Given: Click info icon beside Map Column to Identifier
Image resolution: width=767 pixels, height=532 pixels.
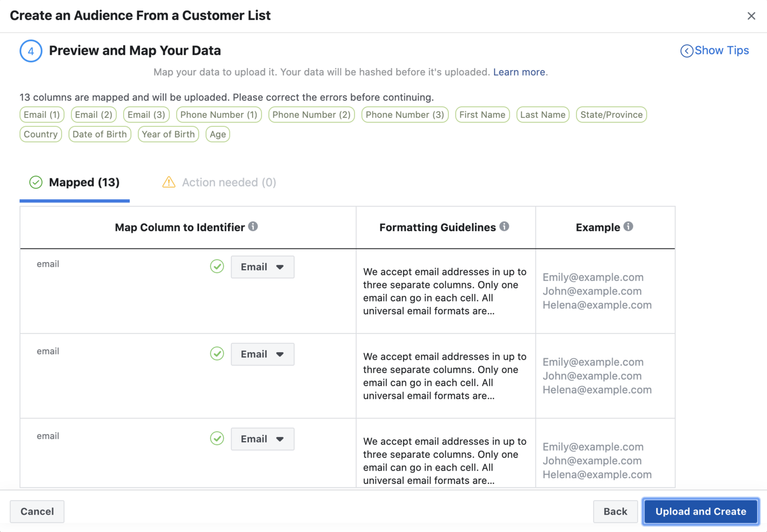Looking at the screenshot, I should click(x=253, y=226).
